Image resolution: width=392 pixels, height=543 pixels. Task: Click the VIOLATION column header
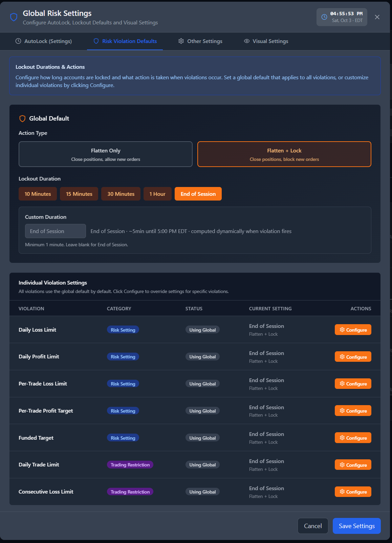point(31,309)
